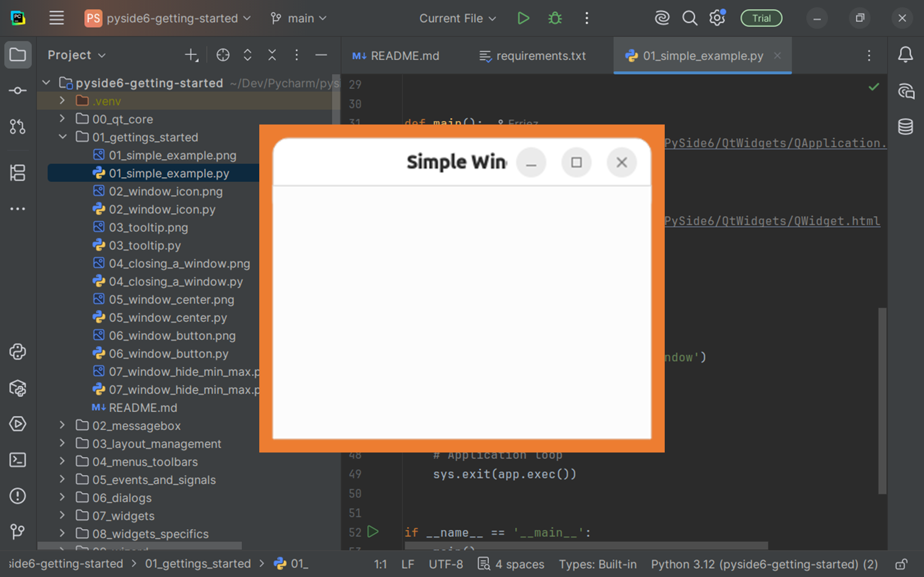The width and height of the screenshot is (924, 577).
Task: Select opened file crosshair icon
Action: 223,55
